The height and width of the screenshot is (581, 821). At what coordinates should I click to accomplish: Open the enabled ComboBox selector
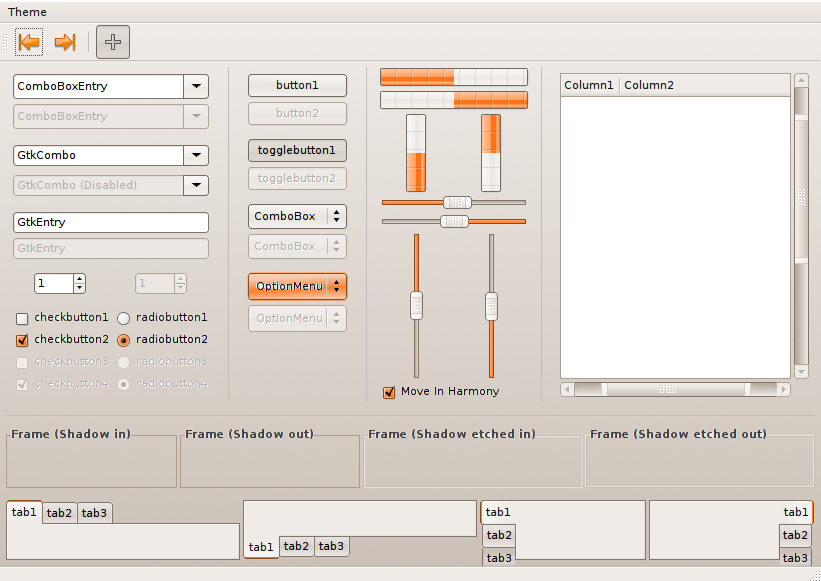297,216
